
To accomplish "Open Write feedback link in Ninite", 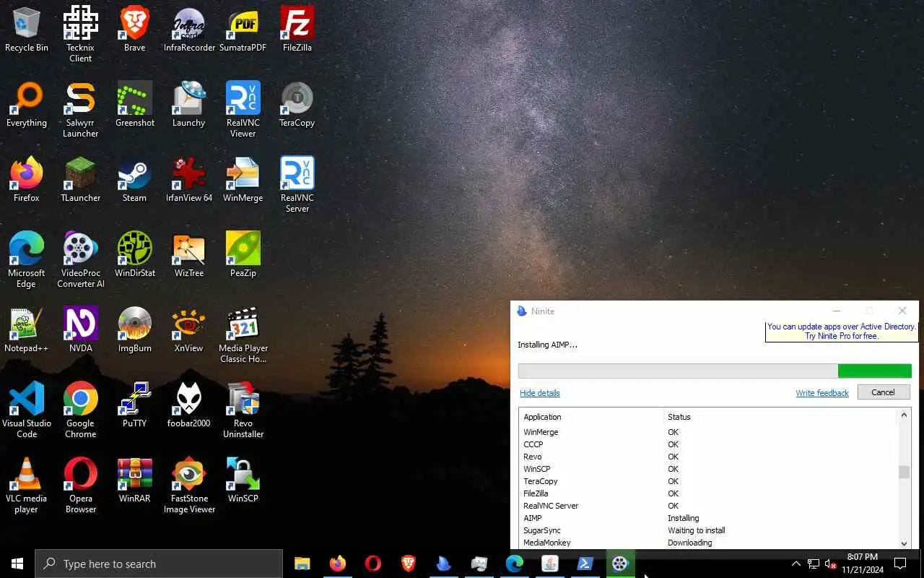I will pos(822,393).
